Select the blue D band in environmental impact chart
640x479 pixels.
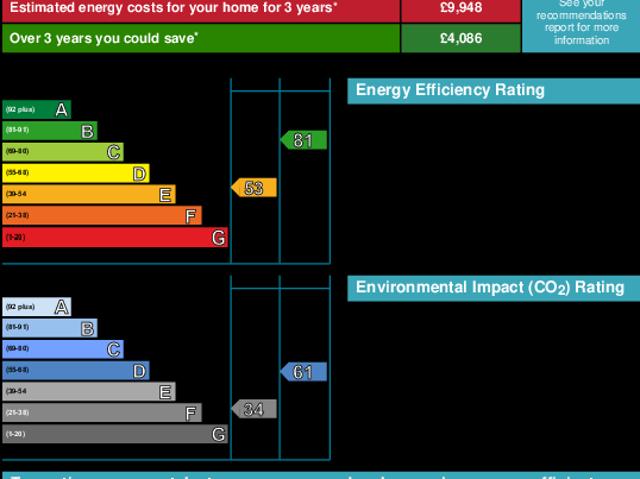coord(76,371)
